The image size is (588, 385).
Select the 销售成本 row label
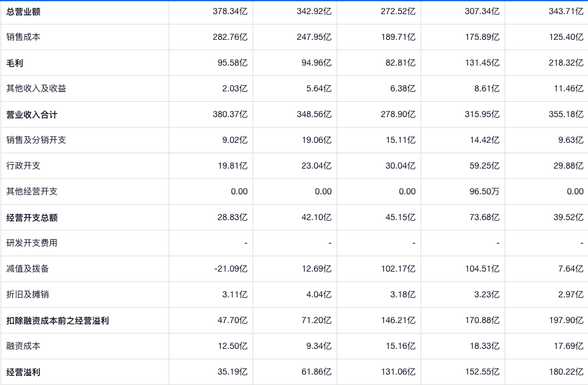tap(23, 37)
